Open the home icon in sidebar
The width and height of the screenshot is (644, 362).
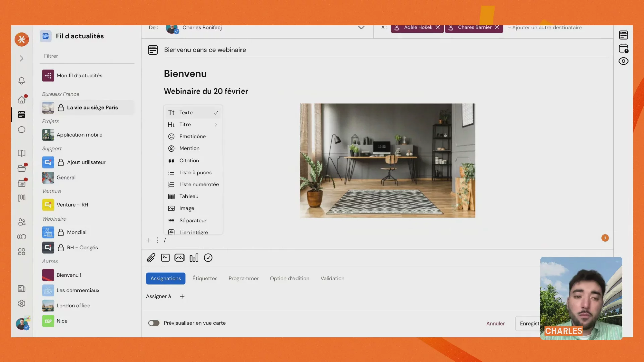(22, 100)
